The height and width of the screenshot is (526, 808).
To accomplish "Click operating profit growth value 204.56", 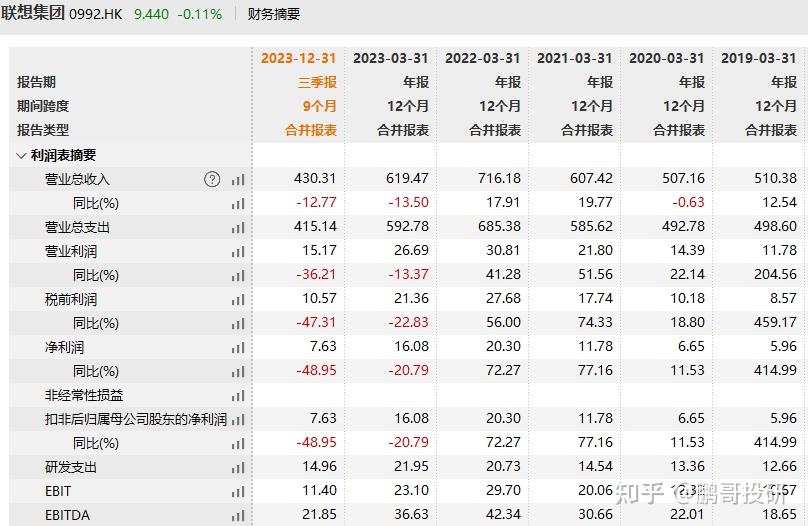I will click(x=776, y=274).
